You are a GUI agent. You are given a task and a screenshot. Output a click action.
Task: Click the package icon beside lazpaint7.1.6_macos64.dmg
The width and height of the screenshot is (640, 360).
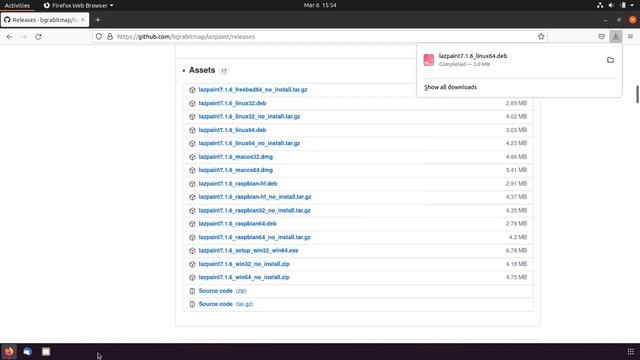pyautogui.click(x=192, y=170)
